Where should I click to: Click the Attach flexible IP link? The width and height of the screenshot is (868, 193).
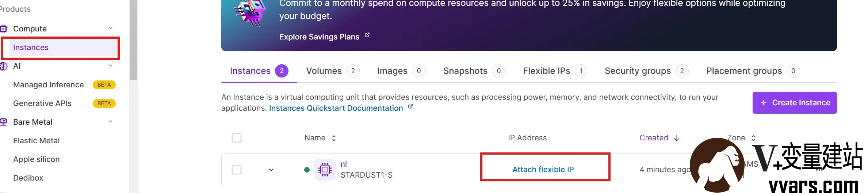pyautogui.click(x=543, y=170)
